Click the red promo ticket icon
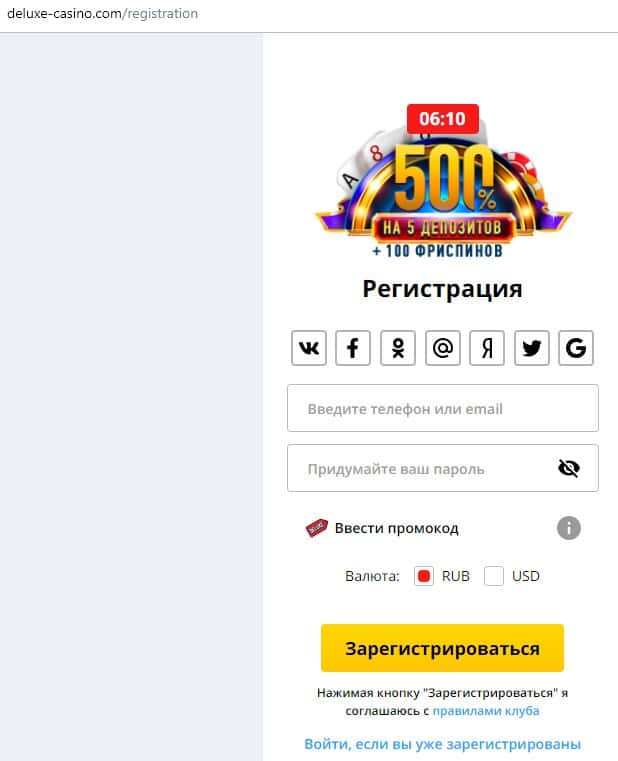This screenshot has width=618, height=761. tap(316, 528)
